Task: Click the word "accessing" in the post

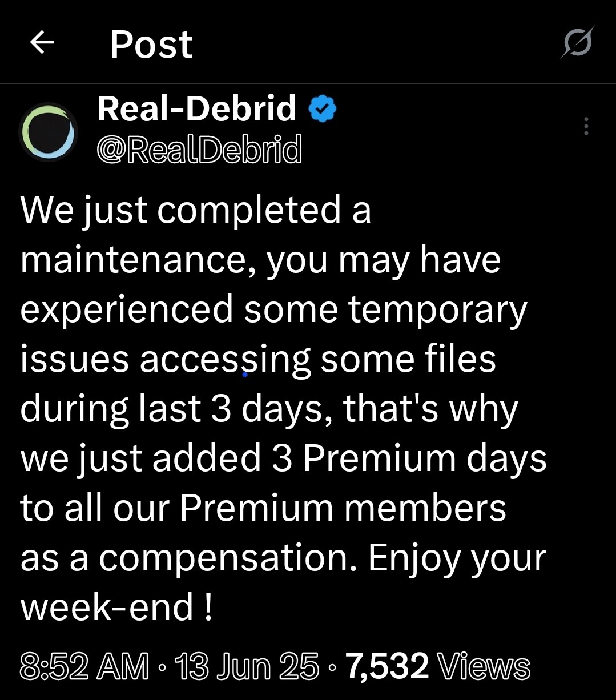Action: [225, 360]
